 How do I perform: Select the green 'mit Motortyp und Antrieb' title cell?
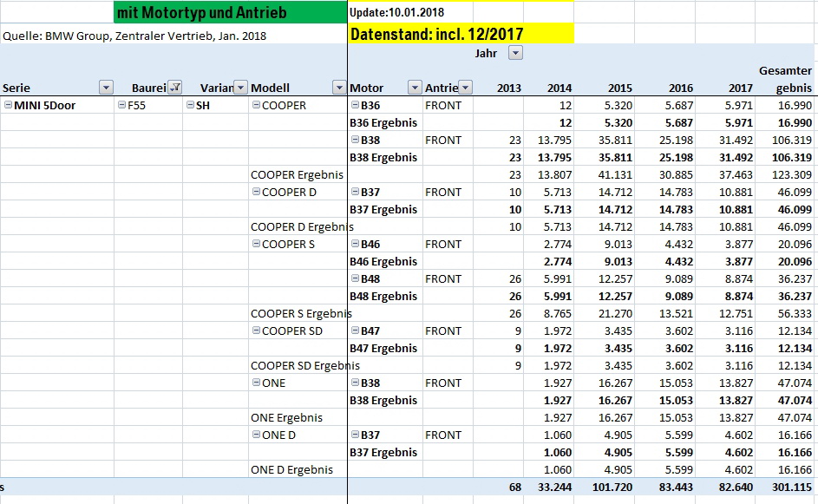231,12
